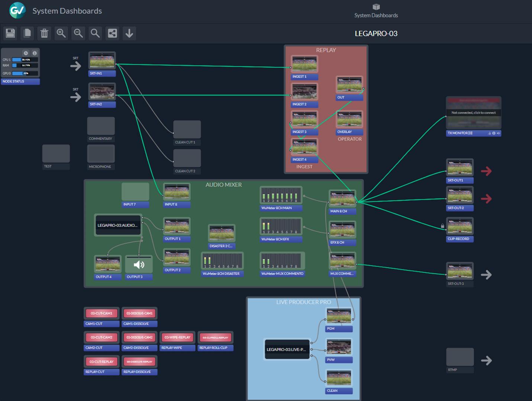Click the info icon in node status

[x=35, y=53]
